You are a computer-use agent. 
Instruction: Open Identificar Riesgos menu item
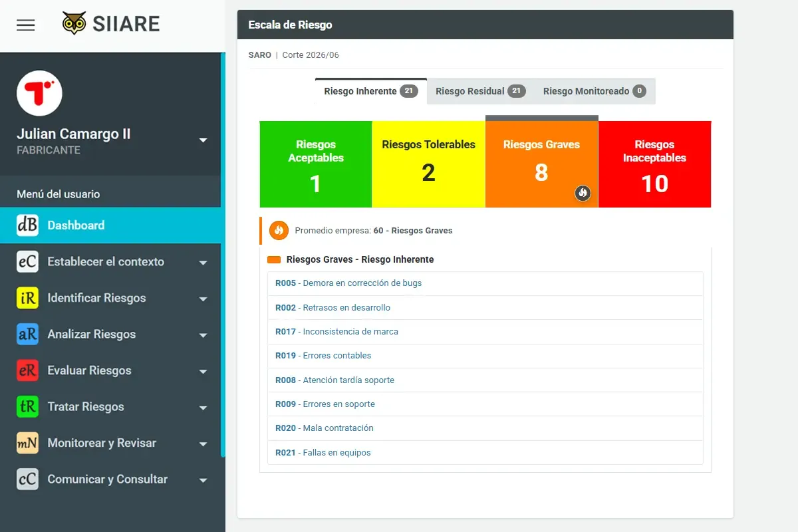(110, 298)
